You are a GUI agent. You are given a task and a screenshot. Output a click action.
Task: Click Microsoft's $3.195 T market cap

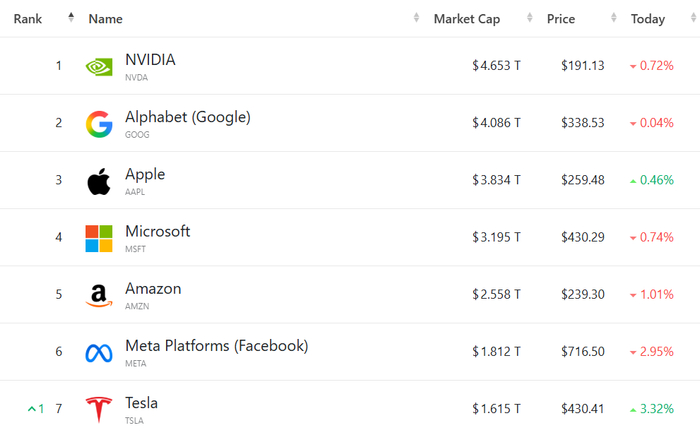tap(496, 237)
